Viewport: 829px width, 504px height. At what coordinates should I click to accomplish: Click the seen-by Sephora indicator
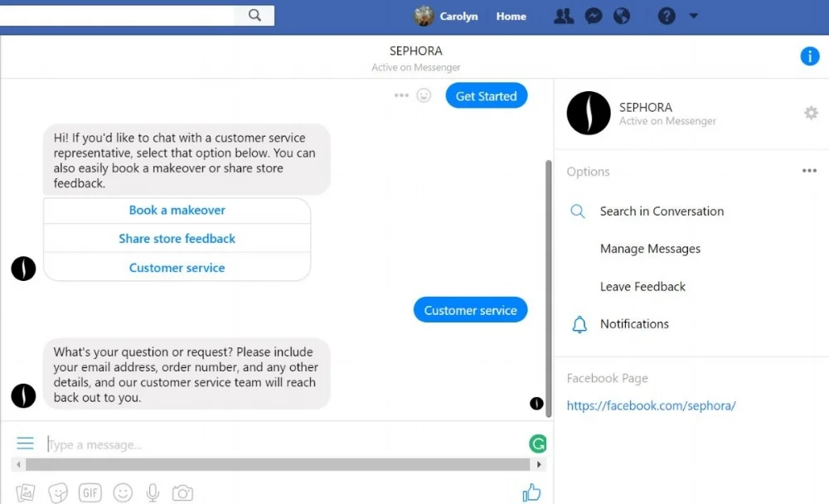point(536,404)
